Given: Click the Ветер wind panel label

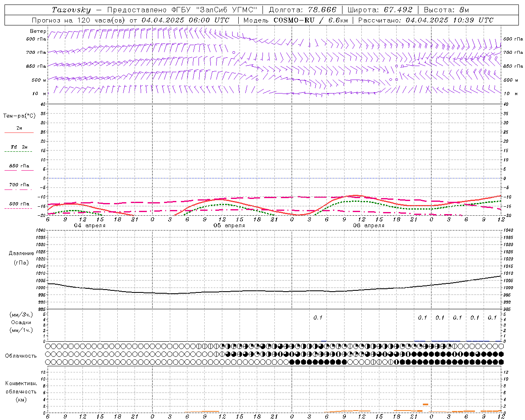Looking at the screenshot, I should pos(38,31).
